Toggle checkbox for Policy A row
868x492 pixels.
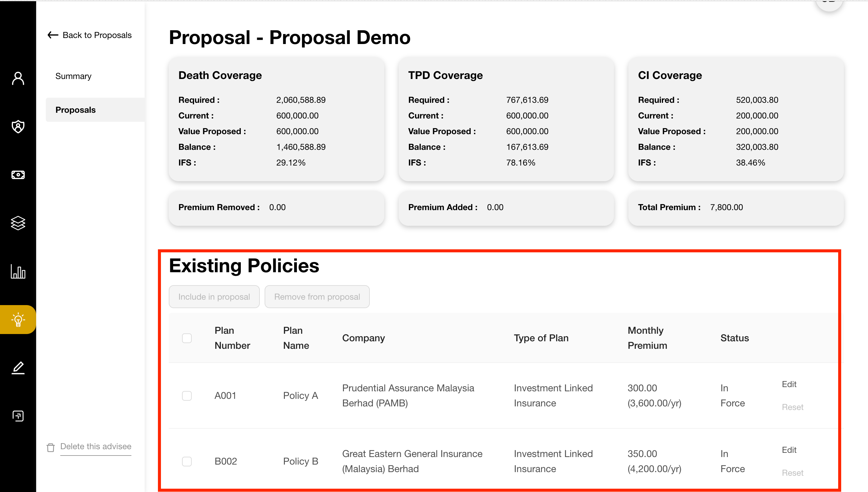pyautogui.click(x=187, y=396)
